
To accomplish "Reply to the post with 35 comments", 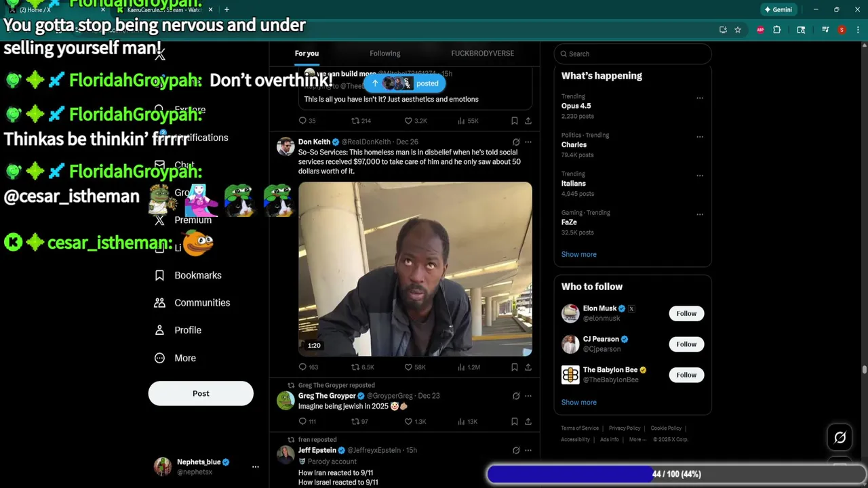I will (307, 121).
